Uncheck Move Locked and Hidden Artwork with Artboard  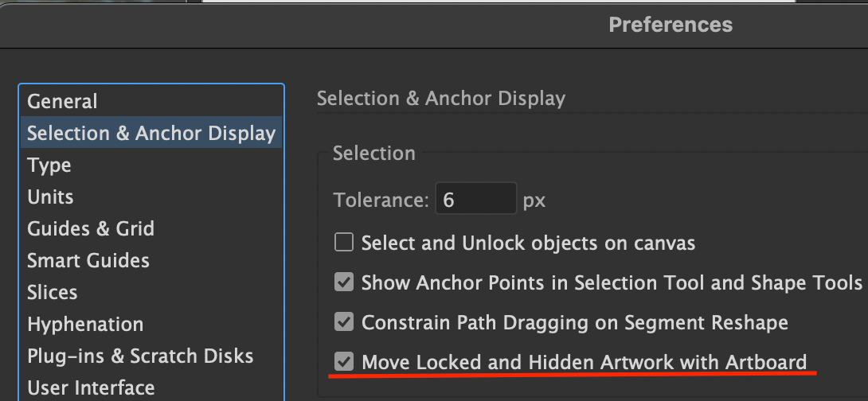[344, 362]
